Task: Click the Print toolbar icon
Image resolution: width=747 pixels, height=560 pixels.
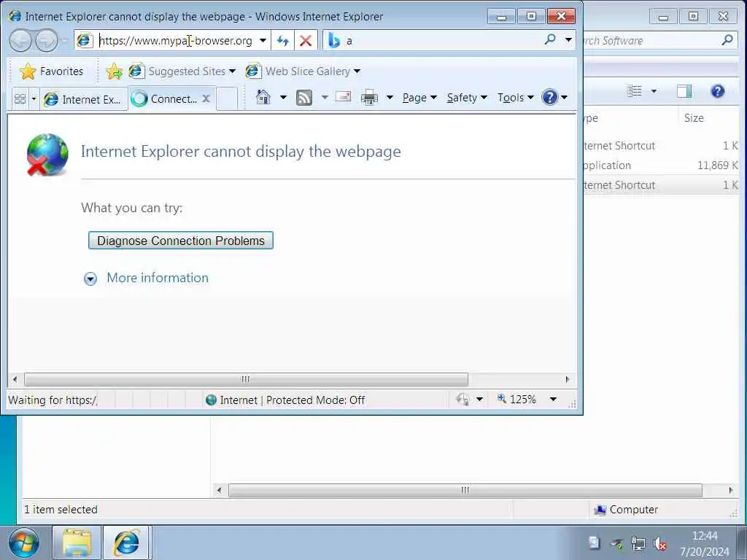Action: [x=369, y=97]
